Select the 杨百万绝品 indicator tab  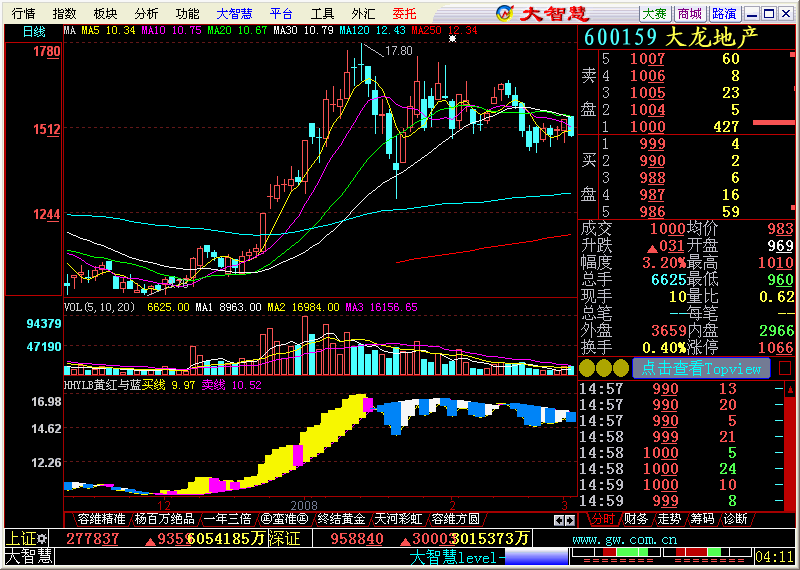[164, 519]
